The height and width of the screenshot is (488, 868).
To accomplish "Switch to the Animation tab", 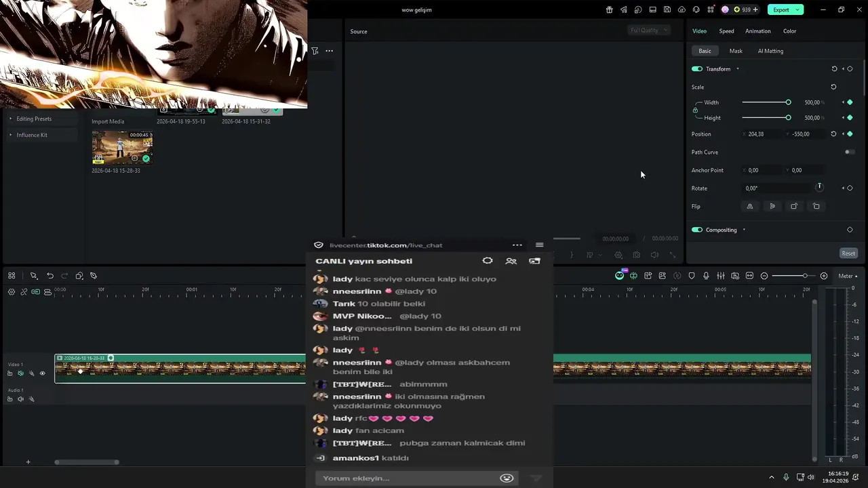I will coord(757,31).
